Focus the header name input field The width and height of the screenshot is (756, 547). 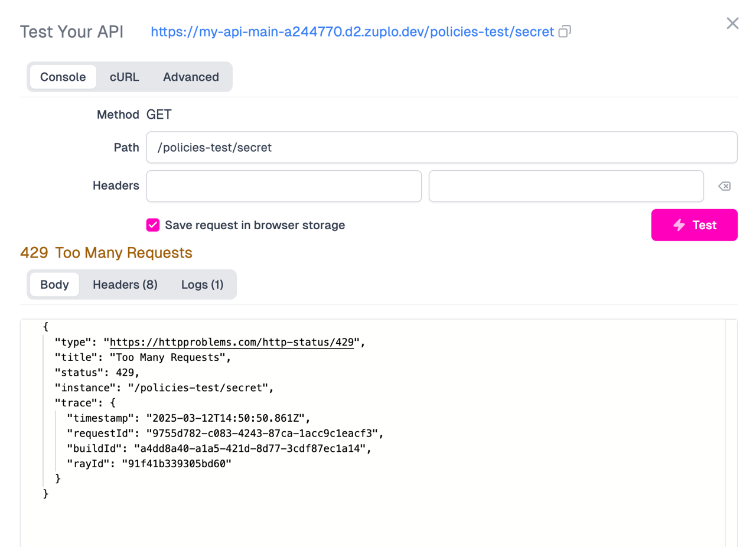[284, 186]
